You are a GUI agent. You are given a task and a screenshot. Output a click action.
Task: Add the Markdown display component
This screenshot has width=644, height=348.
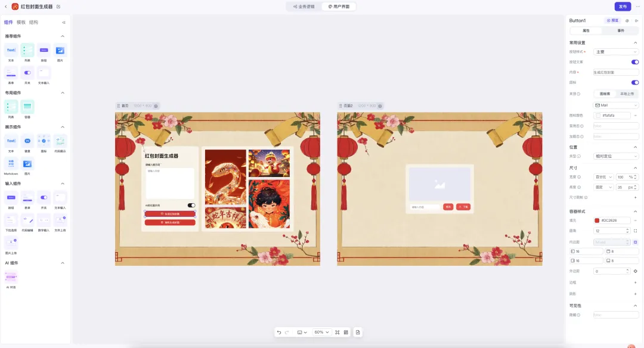(x=11, y=163)
